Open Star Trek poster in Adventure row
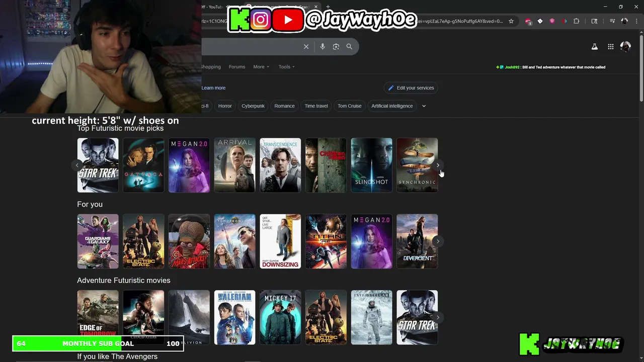 coord(417,317)
